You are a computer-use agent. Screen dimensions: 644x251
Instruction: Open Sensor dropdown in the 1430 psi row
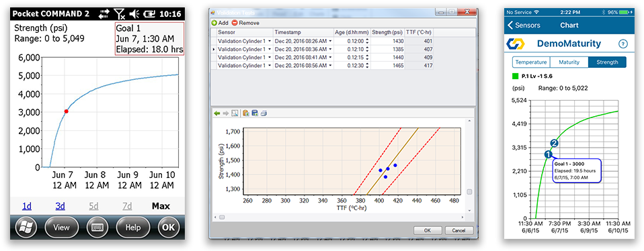[270, 41]
